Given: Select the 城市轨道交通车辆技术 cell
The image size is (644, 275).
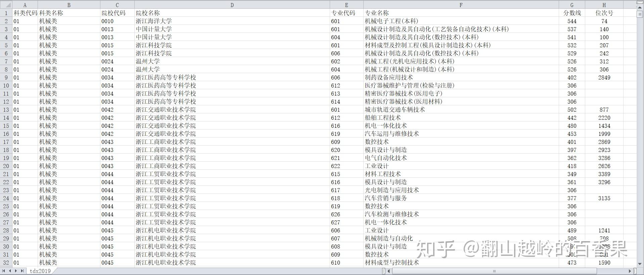Looking at the screenshot, I should [x=461, y=109].
